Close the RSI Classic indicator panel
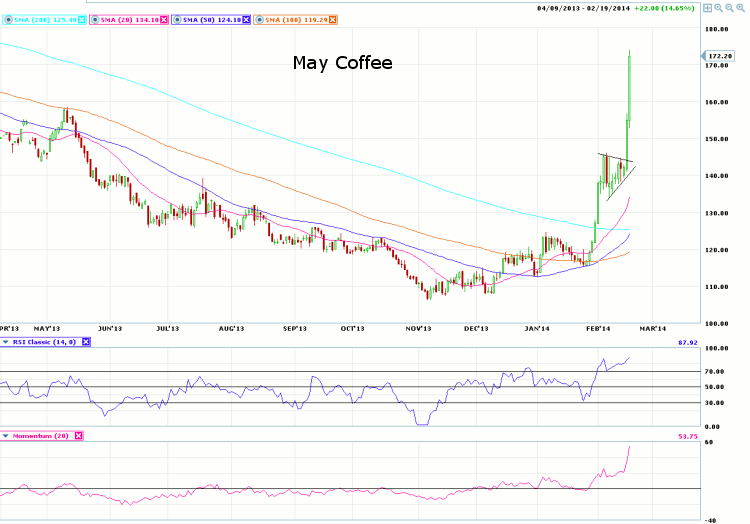 (85, 342)
